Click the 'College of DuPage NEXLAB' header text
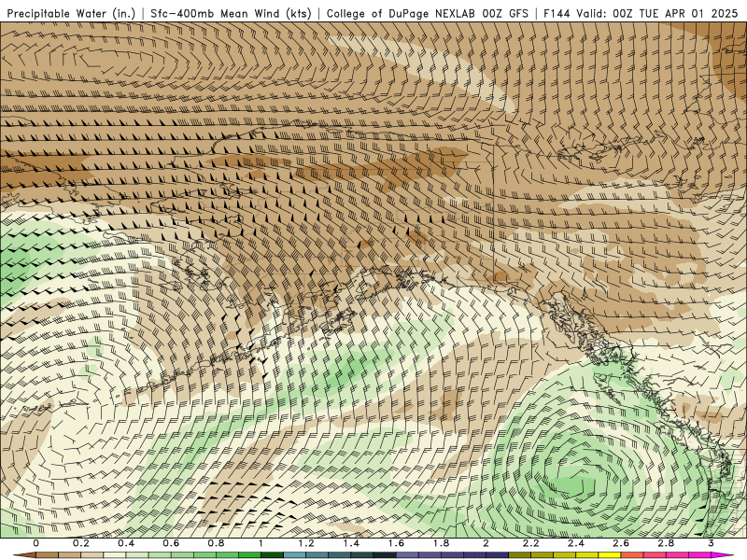 click(401, 13)
